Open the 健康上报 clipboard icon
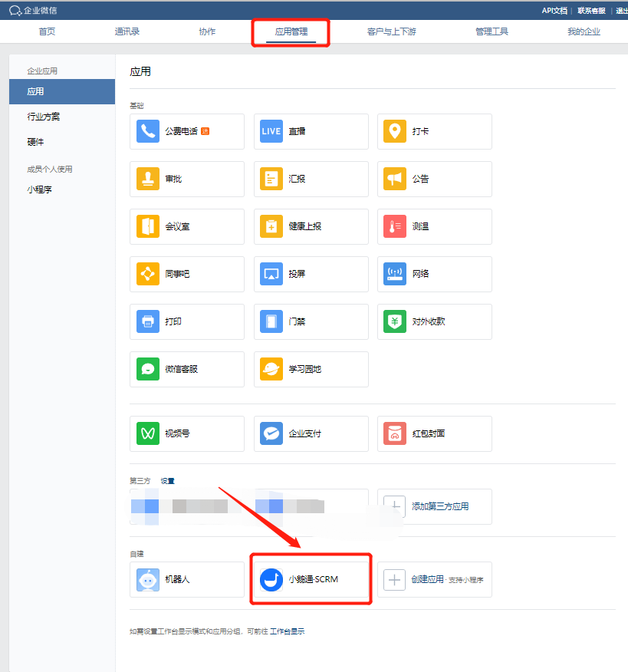This screenshot has width=628, height=672. [271, 226]
